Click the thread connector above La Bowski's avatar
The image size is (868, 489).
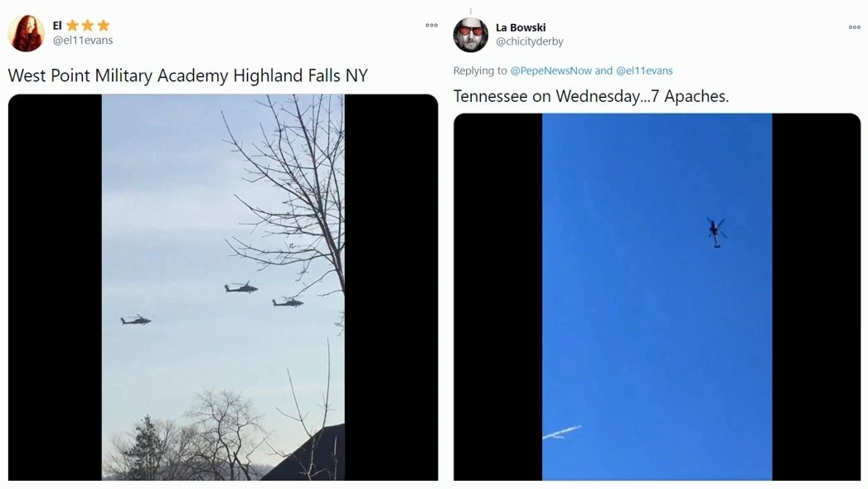pyautogui.click(x=471, y=12)
